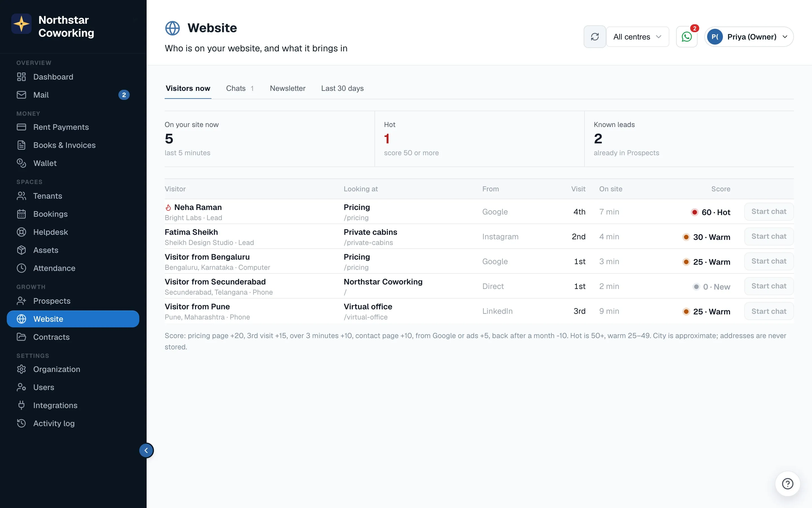Image resolution: width=812 pixels, height=508 pixels.
Task: Click the Fatima Sheikh visitor name
Action: coord(191,232)
